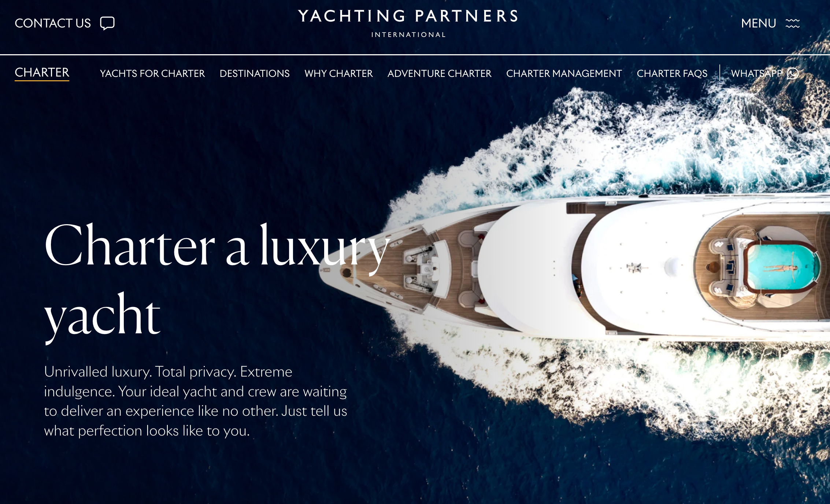Open the Why Charter page
Screen dimensions: 830x504
click(338, 74)
